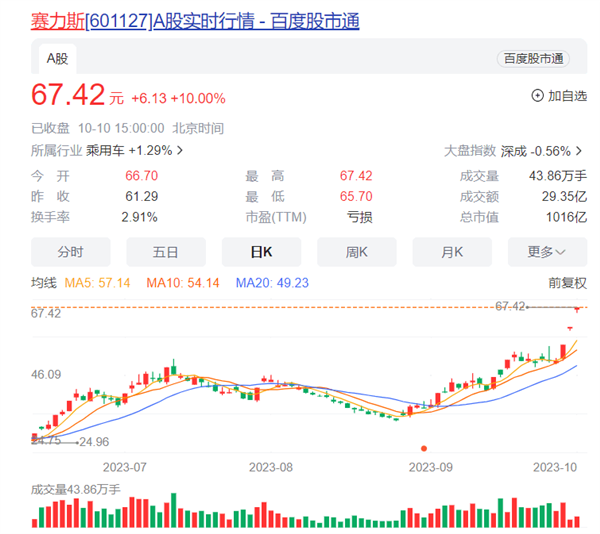Click the 2023-07 date axis label

(x=124, y=467)
